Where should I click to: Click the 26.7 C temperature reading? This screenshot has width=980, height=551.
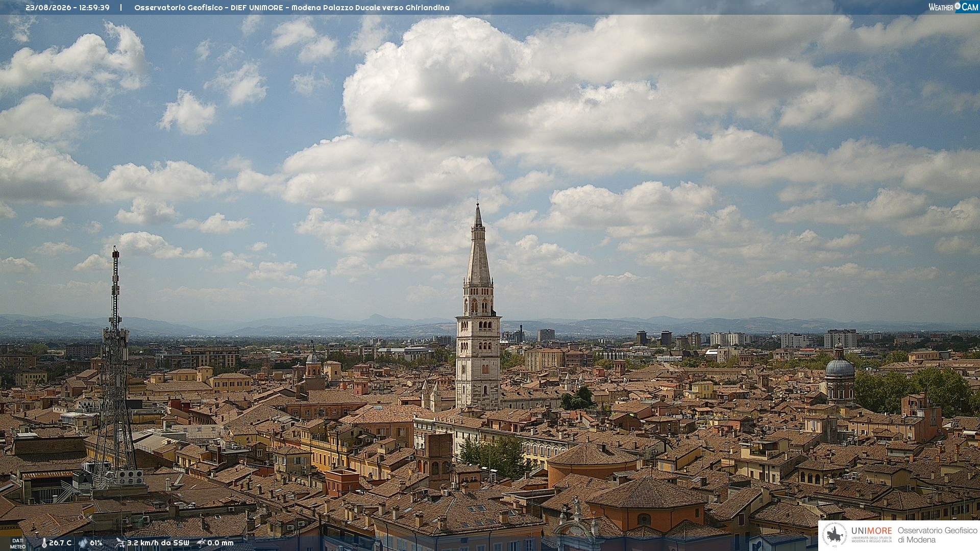pyautogui.click(x=60, y=543)
